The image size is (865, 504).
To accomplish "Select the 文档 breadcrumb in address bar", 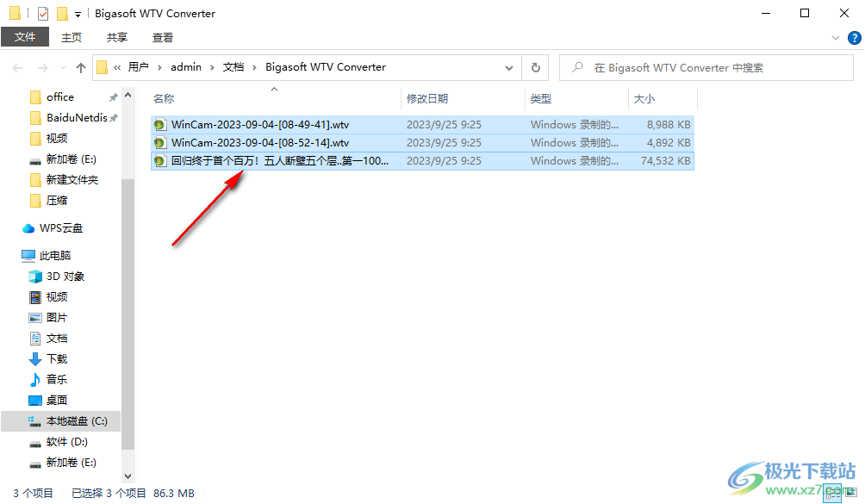I will 233,67.
